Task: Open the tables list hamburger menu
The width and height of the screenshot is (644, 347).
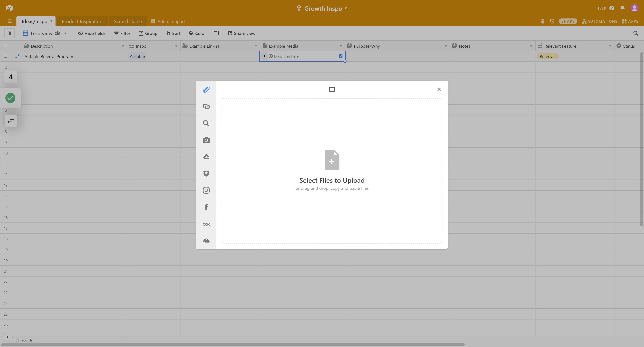Action: click(10, 21)
